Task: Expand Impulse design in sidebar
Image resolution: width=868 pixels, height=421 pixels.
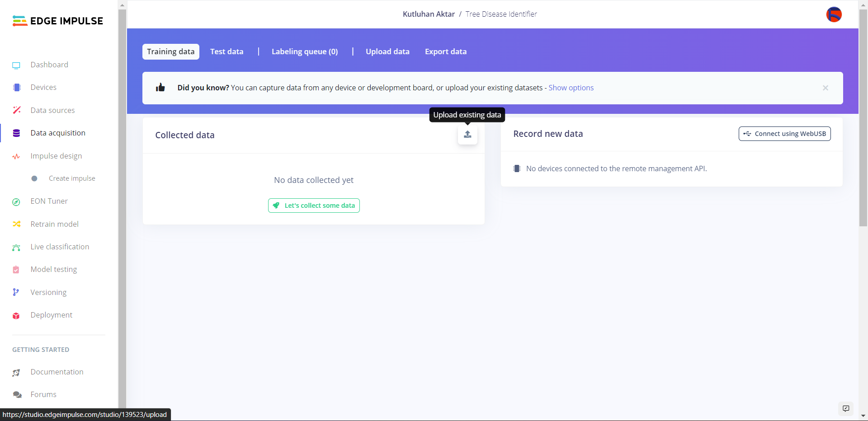Action: (56, 156)
